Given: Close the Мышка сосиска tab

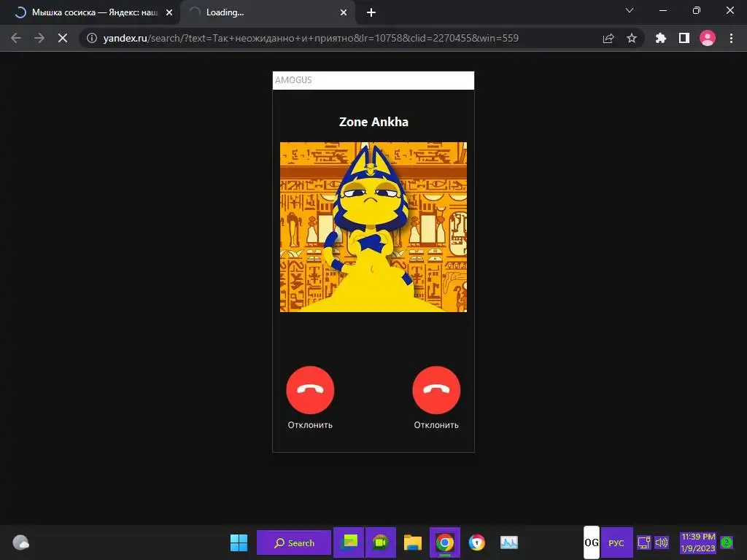Looking at the screenshot, I should [169, 13].
